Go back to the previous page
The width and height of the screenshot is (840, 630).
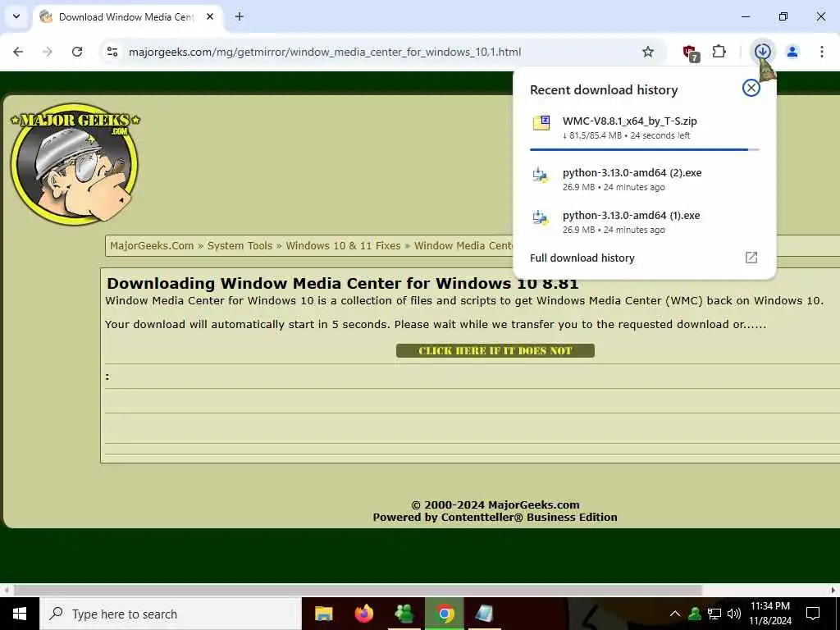pos(18,52)
